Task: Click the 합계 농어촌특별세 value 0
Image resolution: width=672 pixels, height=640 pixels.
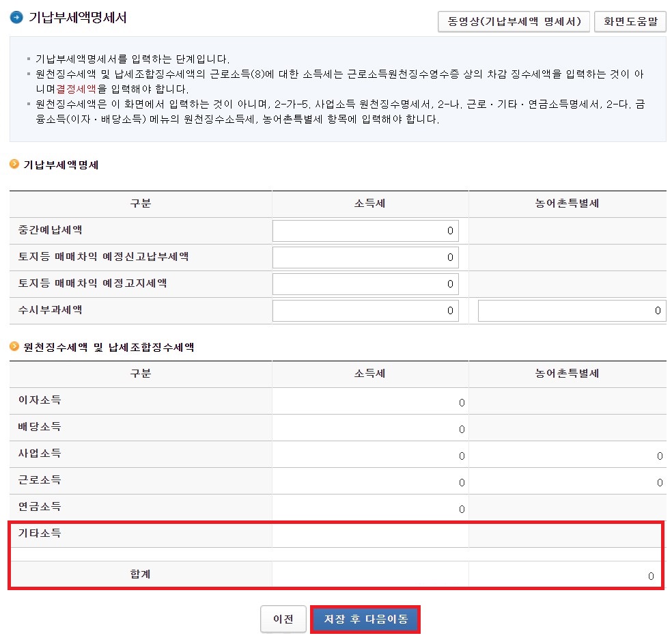Action: pyautogui.click(x=651, y=576)
